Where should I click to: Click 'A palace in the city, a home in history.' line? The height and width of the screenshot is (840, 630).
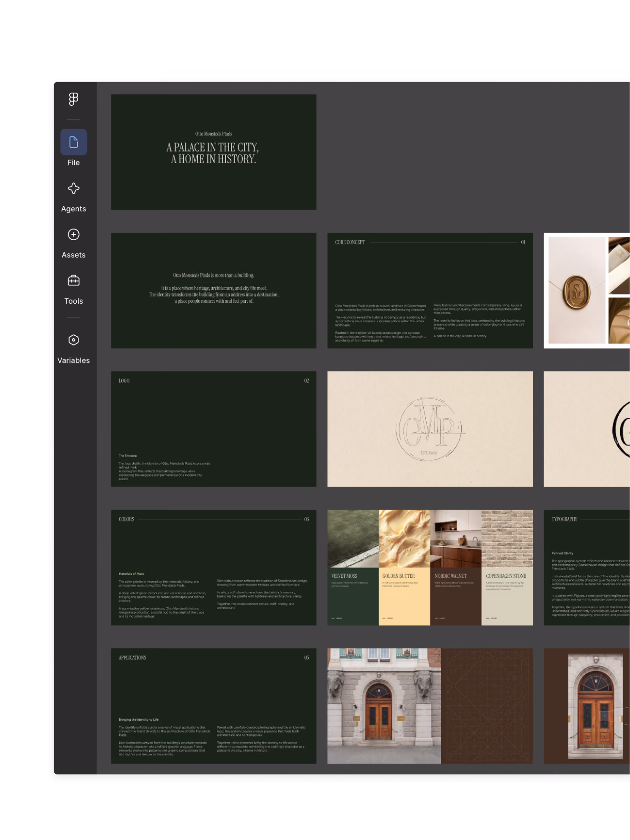(x=460, y=336)
